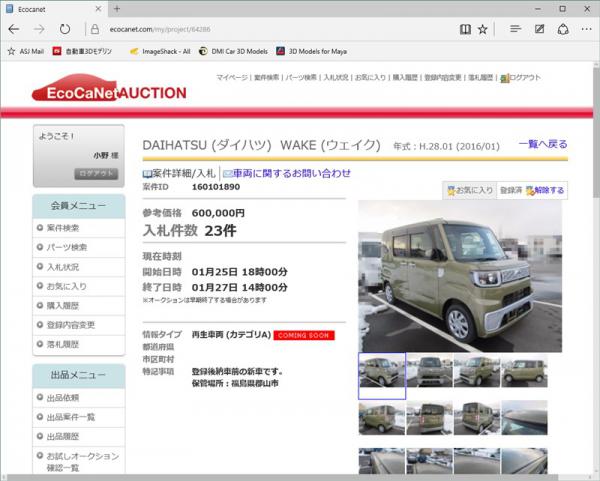Image resolution: width=600 pixels, height=481 pixels.
Task: Add page to favorites star icon
Action: point(483,29)
